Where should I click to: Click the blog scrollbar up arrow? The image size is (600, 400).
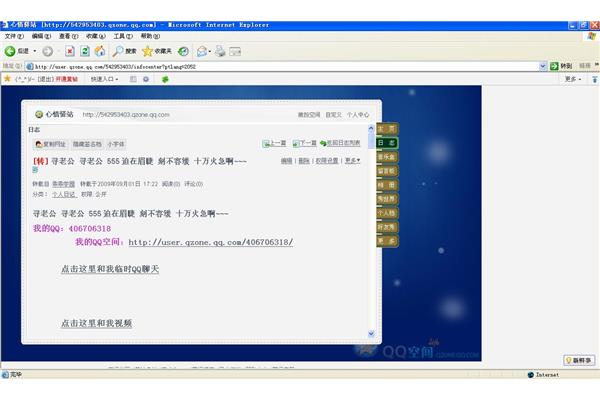point(371,128)
